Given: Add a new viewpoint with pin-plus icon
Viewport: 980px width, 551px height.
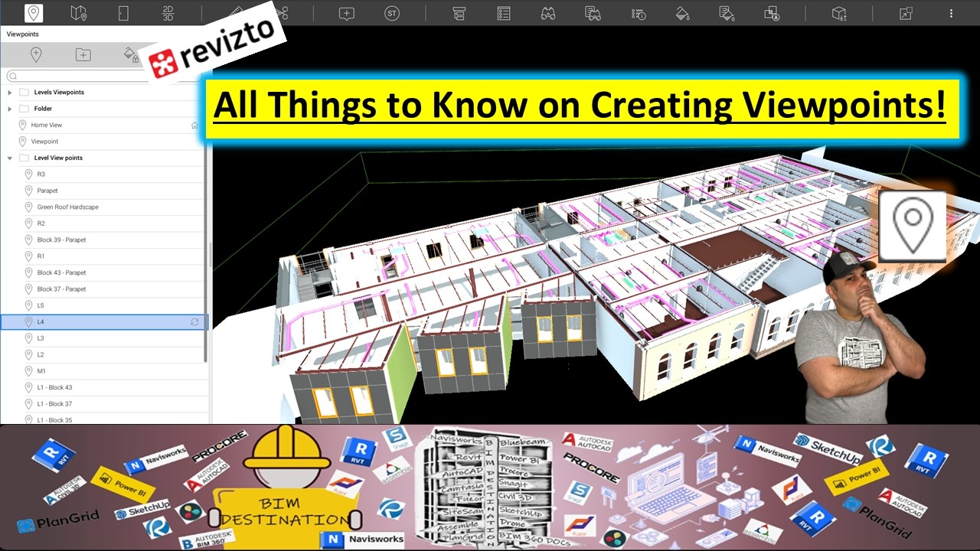Looking at the screenshot, I should [36, 54].
